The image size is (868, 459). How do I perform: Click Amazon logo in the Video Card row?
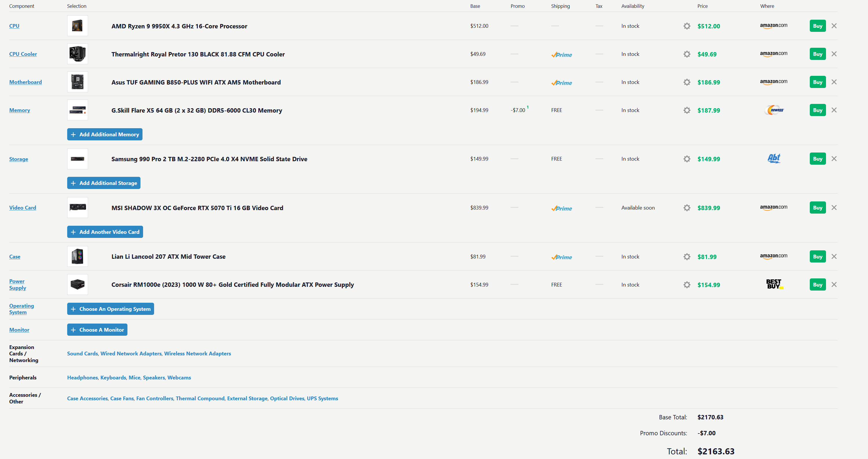click(774, 208)
